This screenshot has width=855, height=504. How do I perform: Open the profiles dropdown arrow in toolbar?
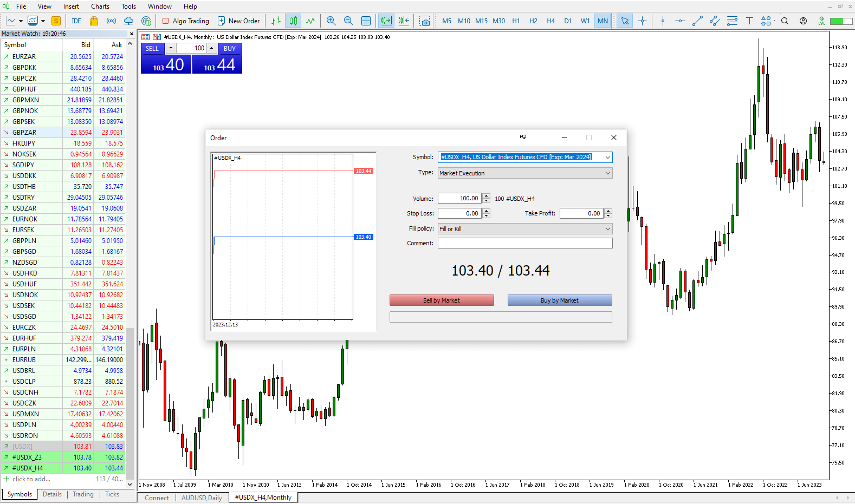[43, 21]
